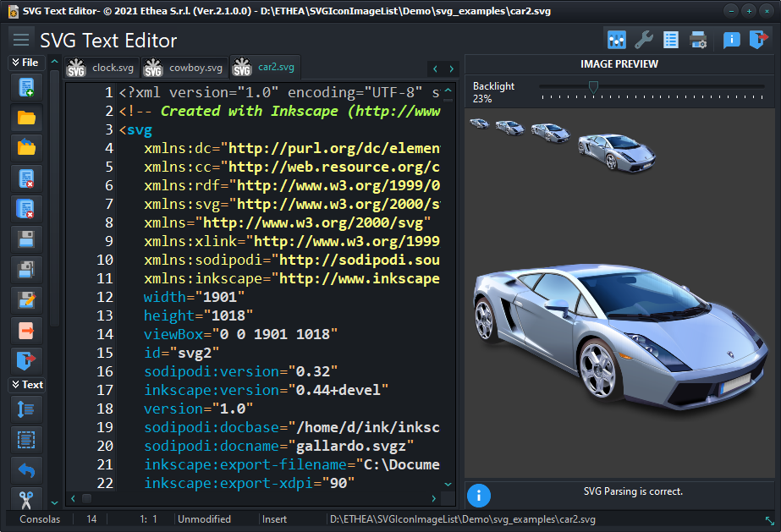Exit application via the shield-arrow icon
The width and height of the screenshot is (781, 532).
tap(25, 361)
